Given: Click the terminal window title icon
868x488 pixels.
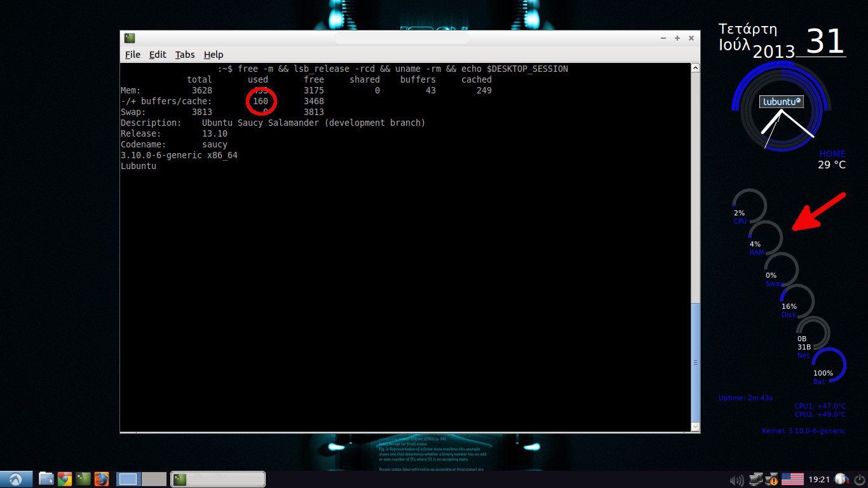Looking at the screenshot, I should 130,38.
